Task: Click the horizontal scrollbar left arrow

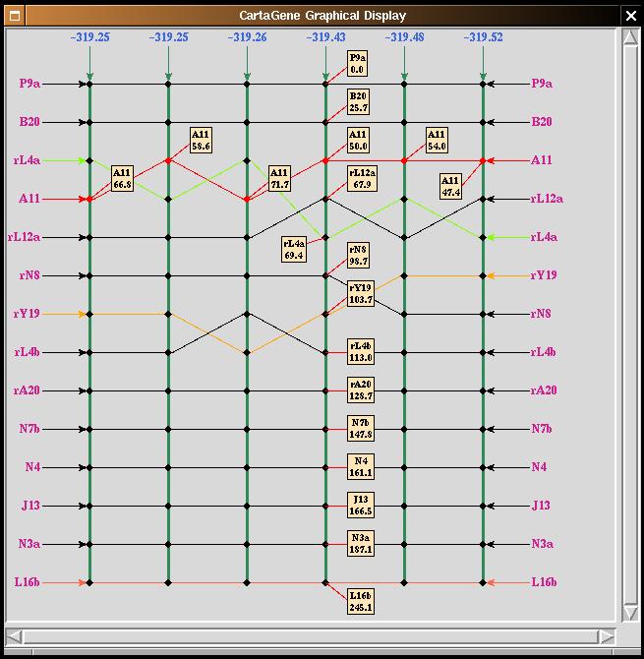Action: (x=15, y=636)
